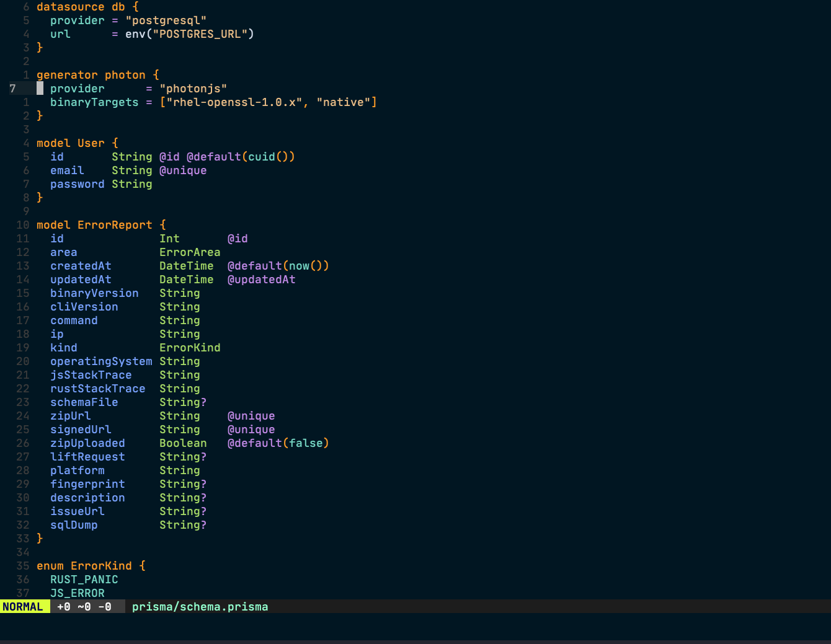Click the ErrorArea type
This screenshot has width=831, height=644.
pyautogui.click(x=190, y=252)
